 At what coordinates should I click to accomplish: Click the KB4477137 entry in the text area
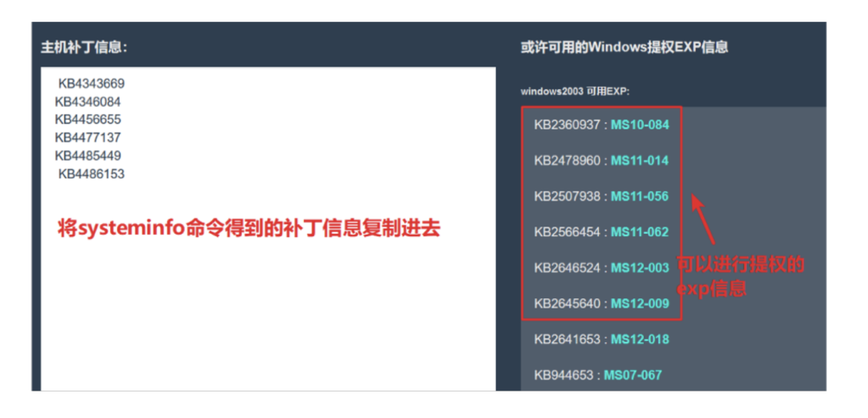[88, 137]
